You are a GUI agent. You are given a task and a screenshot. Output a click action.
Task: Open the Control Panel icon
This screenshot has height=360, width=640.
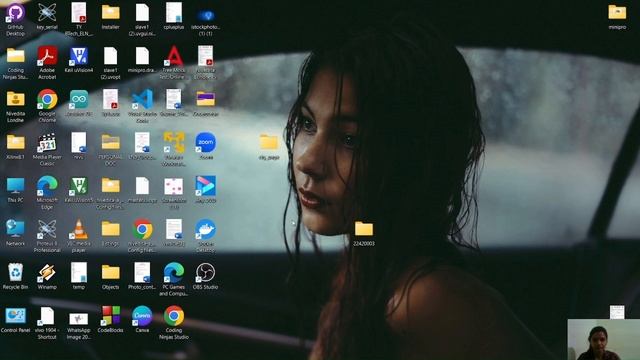(x=16, y=316)
